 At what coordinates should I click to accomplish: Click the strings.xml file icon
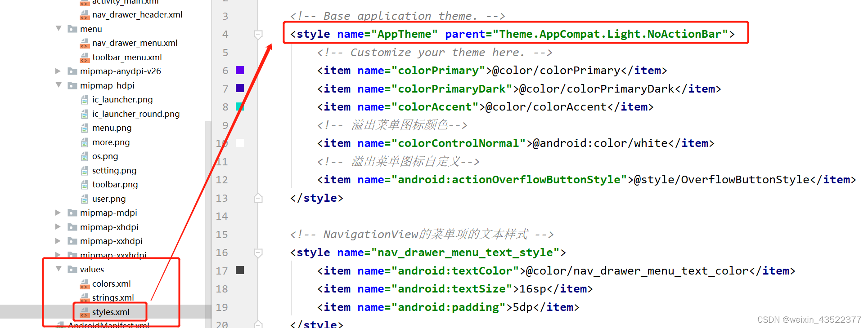[85, 298]
